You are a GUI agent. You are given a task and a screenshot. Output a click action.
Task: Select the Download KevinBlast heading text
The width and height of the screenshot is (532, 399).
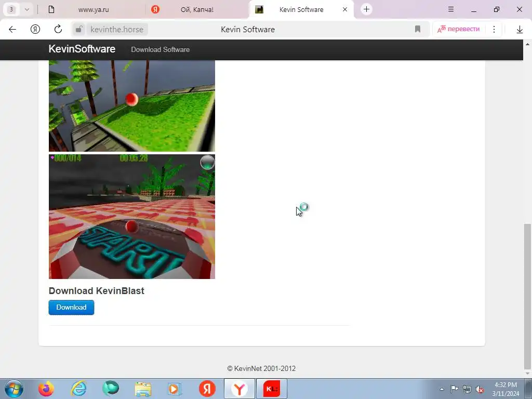click(x=96, y=291)
